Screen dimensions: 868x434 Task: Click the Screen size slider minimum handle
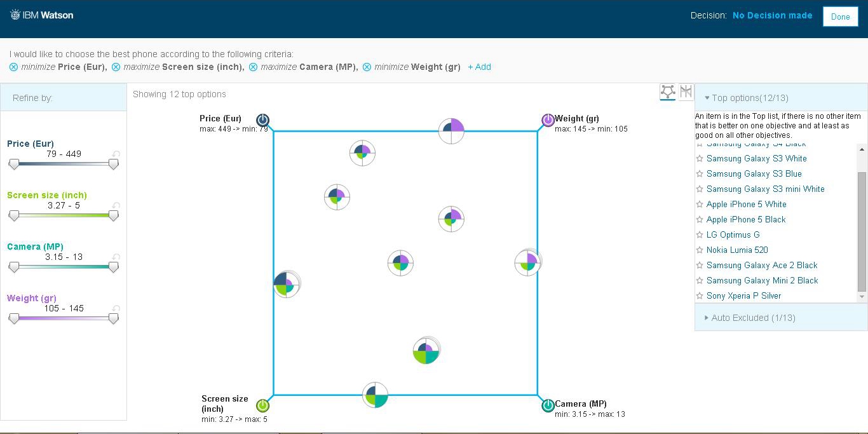(x=13, y=216)
